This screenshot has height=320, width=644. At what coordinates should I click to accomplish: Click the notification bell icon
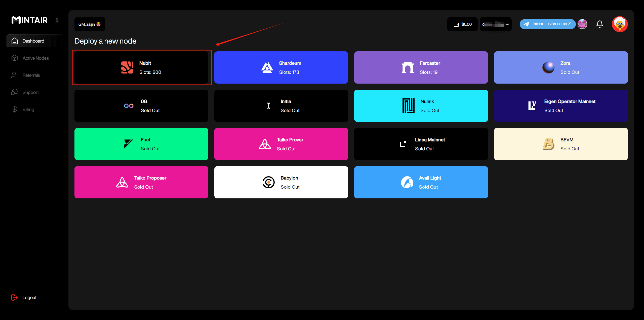[x=599, y=24]
